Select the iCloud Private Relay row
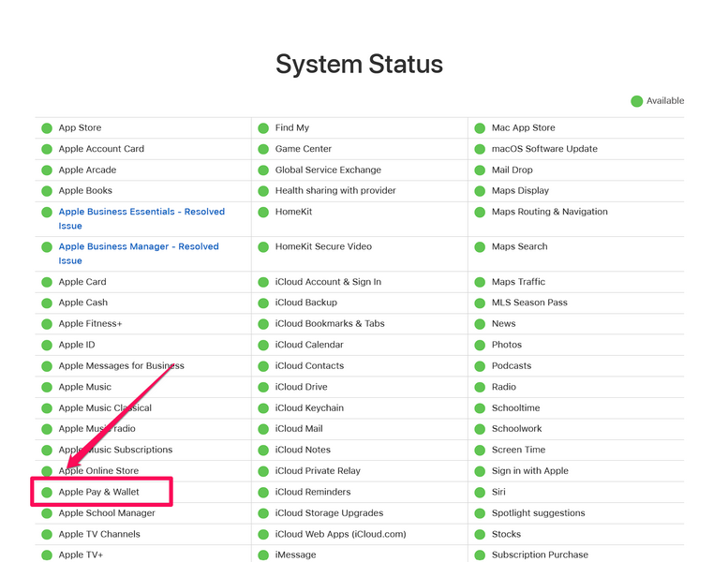Screen dimensions: 728x562 pyautogui.click(x=318, y=471)
